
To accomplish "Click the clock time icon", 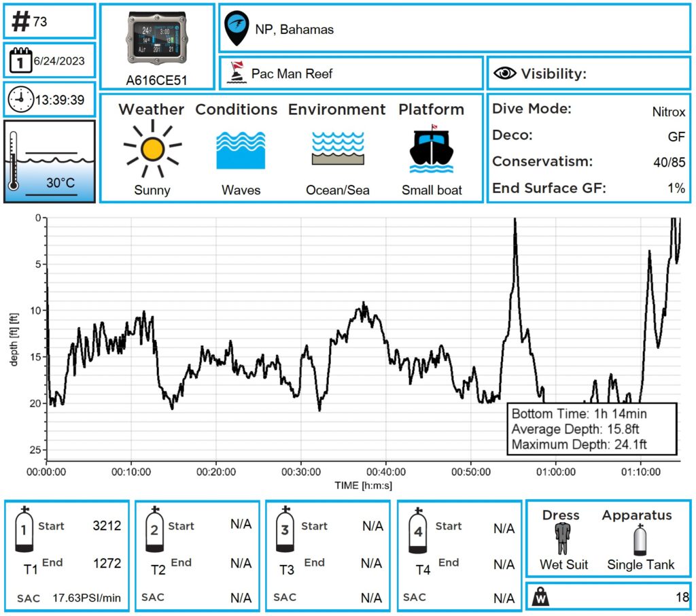I will point(20,101).
